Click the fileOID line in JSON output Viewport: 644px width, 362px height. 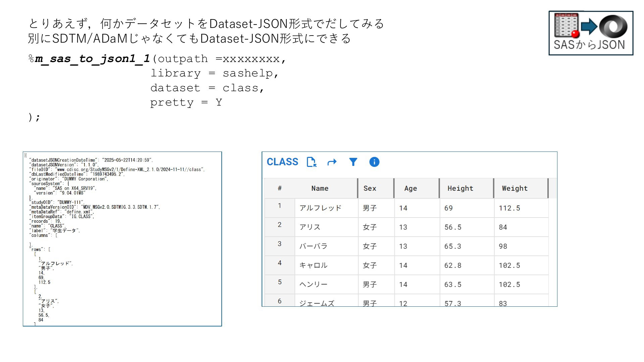pos(117,170)
